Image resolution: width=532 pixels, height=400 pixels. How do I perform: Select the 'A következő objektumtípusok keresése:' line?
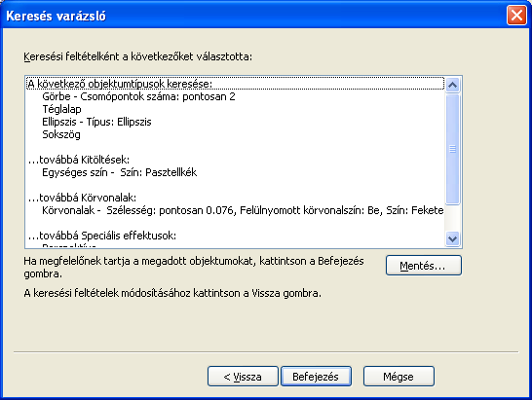(235, 84)
